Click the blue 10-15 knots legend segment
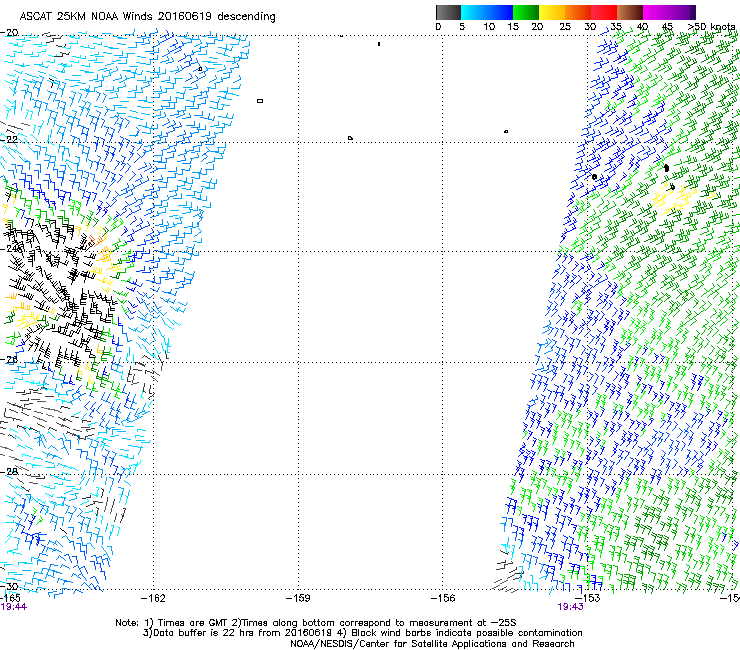 (x=500, y=12)
